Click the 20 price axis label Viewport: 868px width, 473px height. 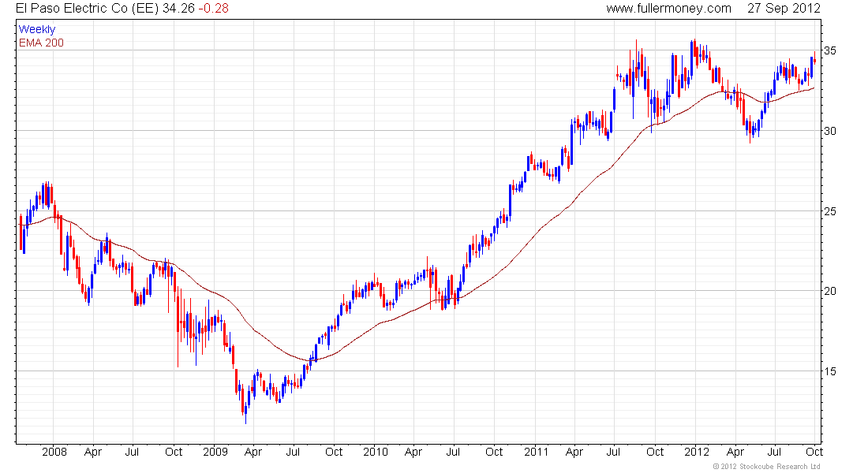tap(830, 291)
